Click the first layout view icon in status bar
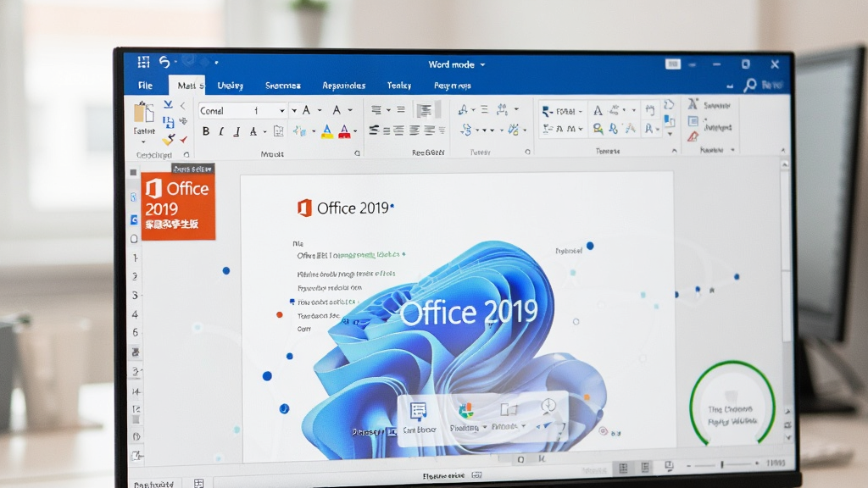This screenshot has width=868, height=488. click(x=623, y=468)
